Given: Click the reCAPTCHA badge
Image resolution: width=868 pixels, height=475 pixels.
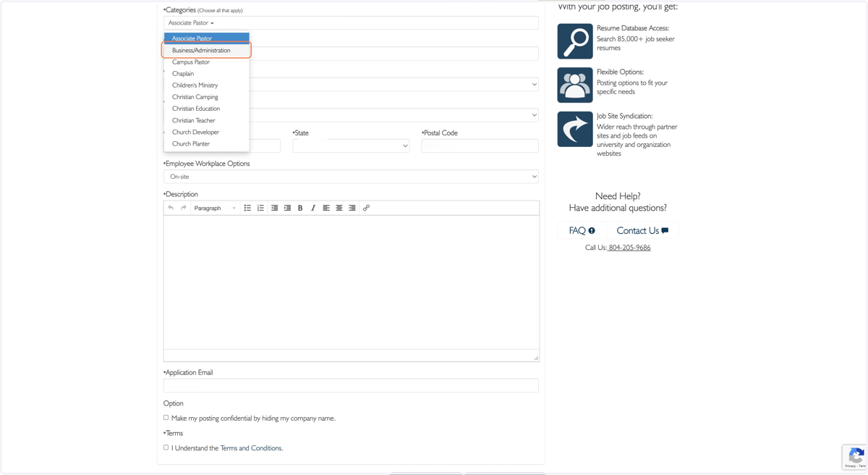Looking at the screenshot, I should coord(855,457).
